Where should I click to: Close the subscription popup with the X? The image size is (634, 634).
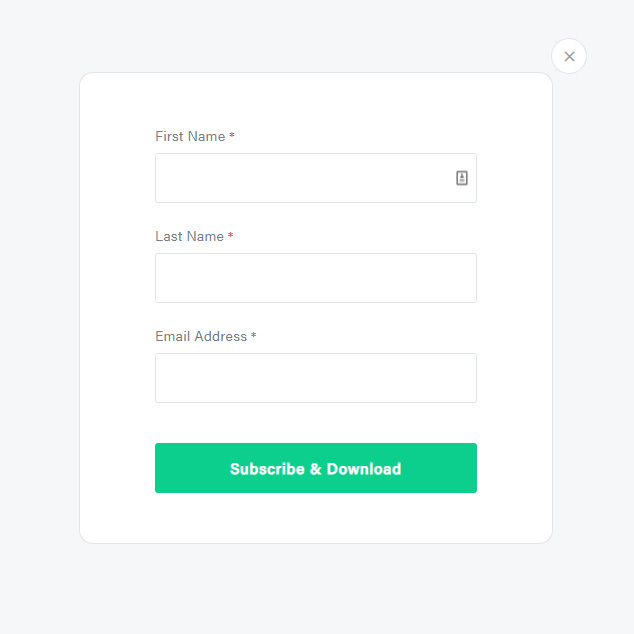[x=569, y=56]
